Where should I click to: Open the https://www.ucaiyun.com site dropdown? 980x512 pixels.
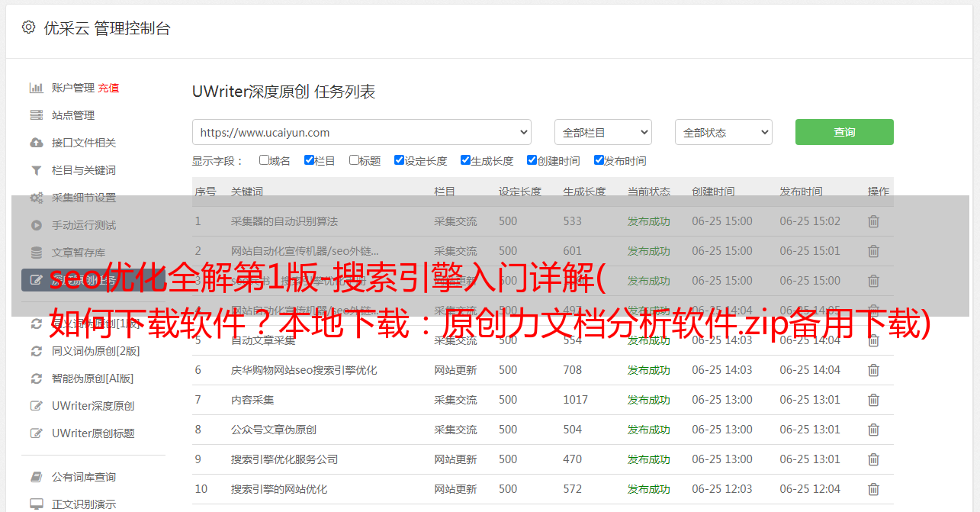361,132
